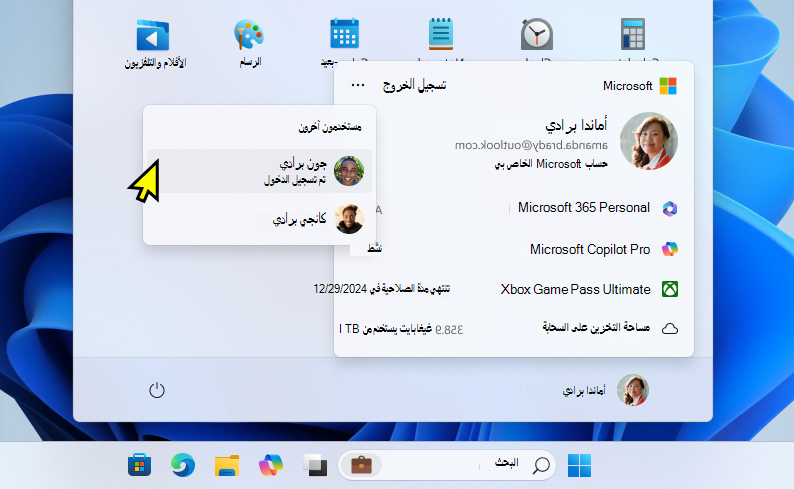Click the briefcase icon in search box

(362, 465)
